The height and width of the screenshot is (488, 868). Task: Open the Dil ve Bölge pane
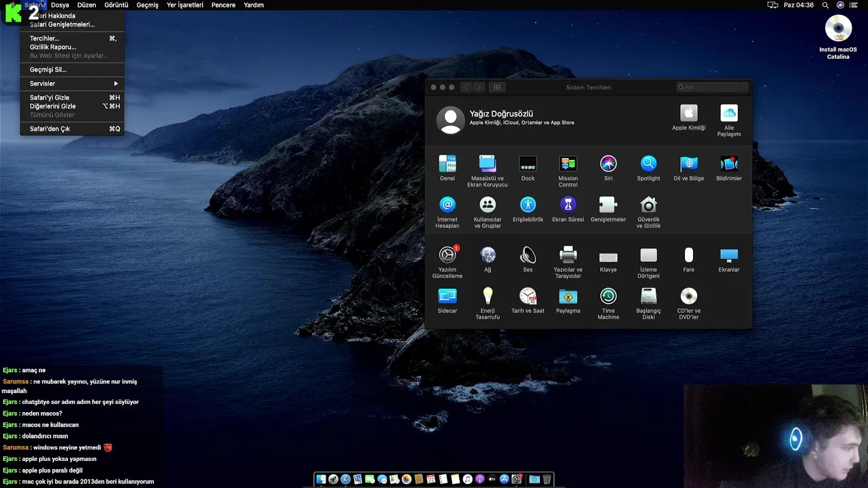[688, 169]
